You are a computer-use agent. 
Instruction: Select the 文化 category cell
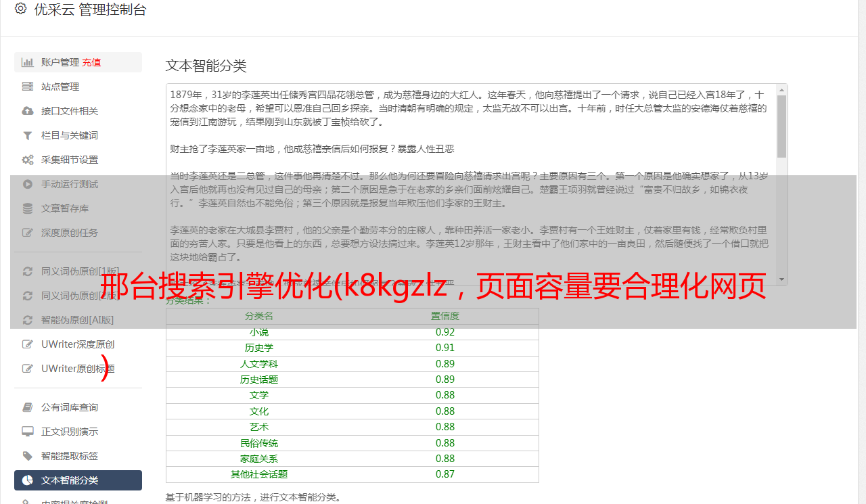[259, 411]
